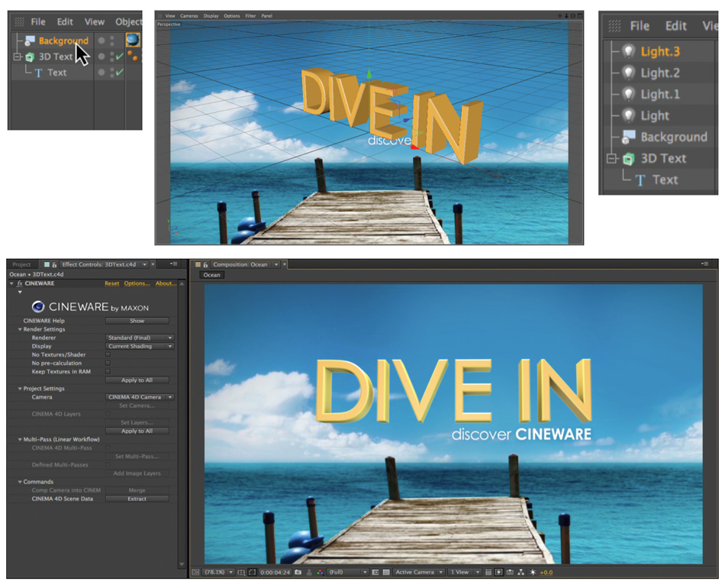
Task: Open the (Full) resolution dropdown
Action: (x=347, y=573)
